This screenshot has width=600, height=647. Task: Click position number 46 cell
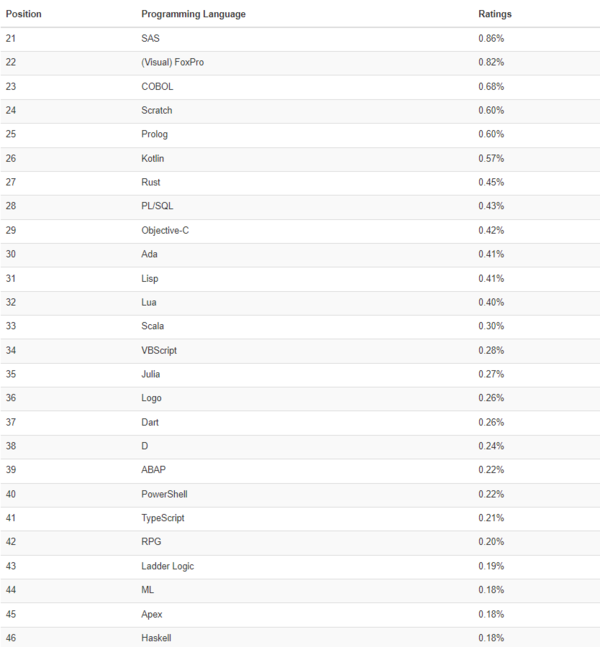tap(11, 638)
